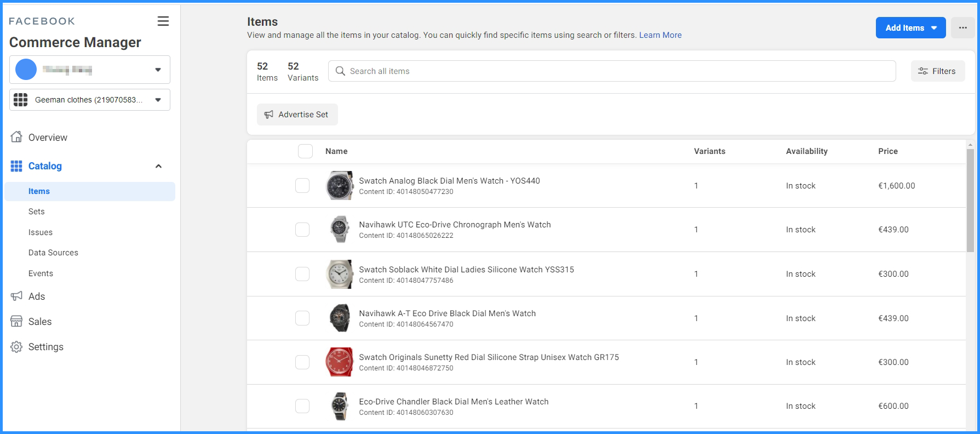This screenshot has height=434, width=980.
Task: Check the Navihawk A-T Eco Drive row checkbox
Action: [x=302, y=318]
